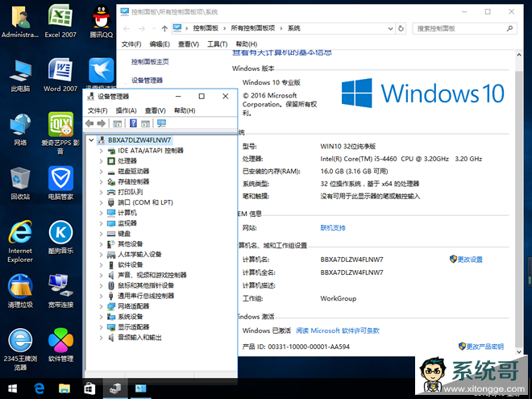
Task: Open the Excel 2007 desktop icon
Action: 60,20
